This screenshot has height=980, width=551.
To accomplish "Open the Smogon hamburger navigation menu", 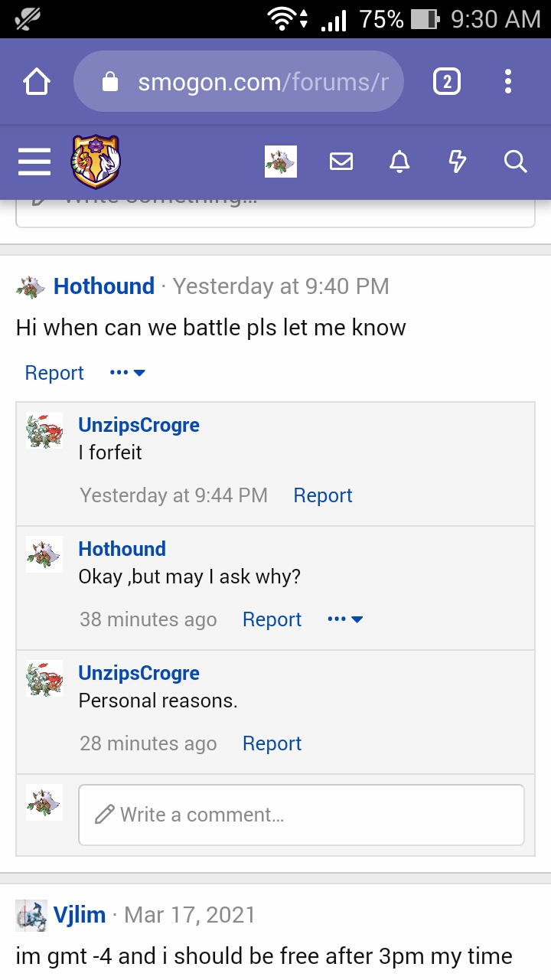I will coord(34,162).
